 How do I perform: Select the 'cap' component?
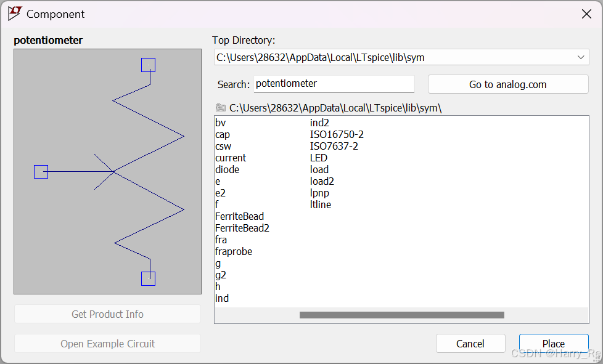(x=223, y=135)
